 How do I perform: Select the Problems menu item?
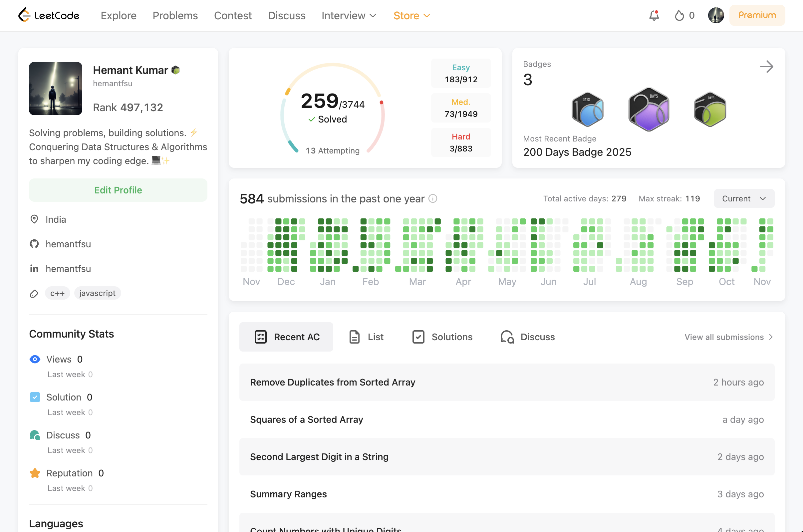pyautogui.click(x=175, y=15)
